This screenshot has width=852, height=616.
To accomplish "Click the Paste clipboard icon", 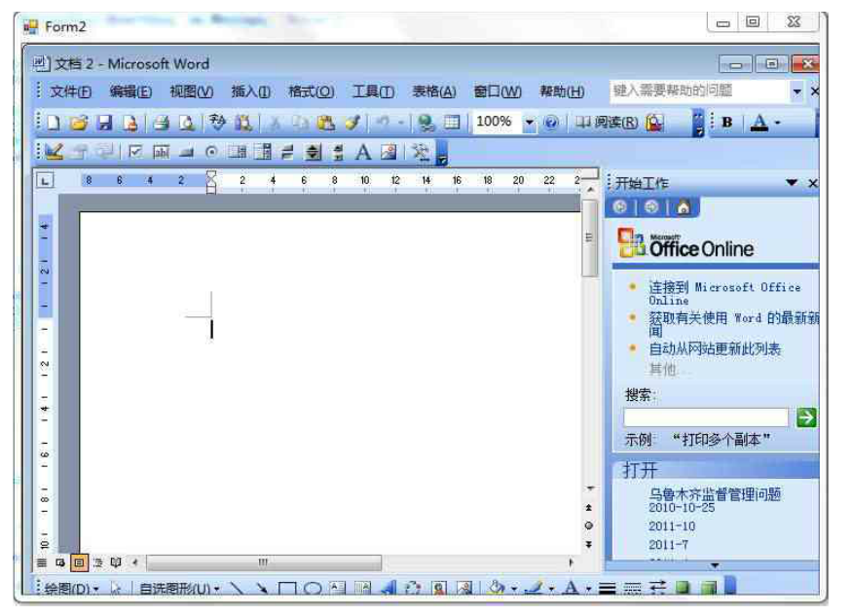I will [x=325, y=123].
